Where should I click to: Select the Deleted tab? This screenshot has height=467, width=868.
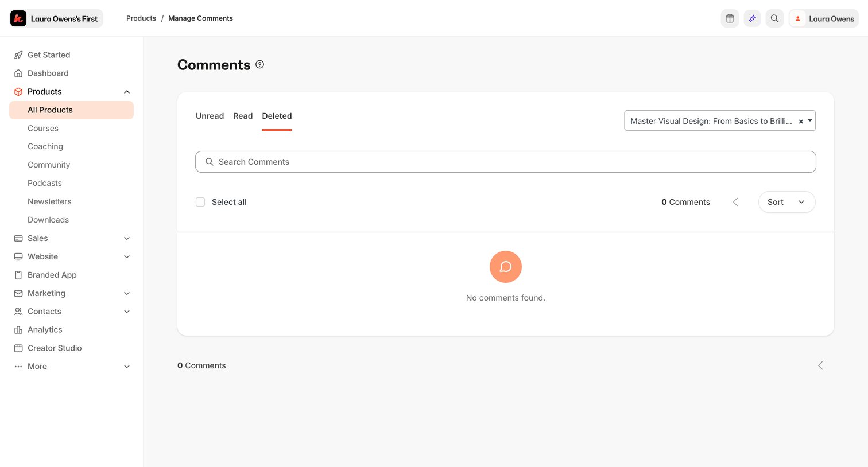pyautogui.click(x=277, y=116)
